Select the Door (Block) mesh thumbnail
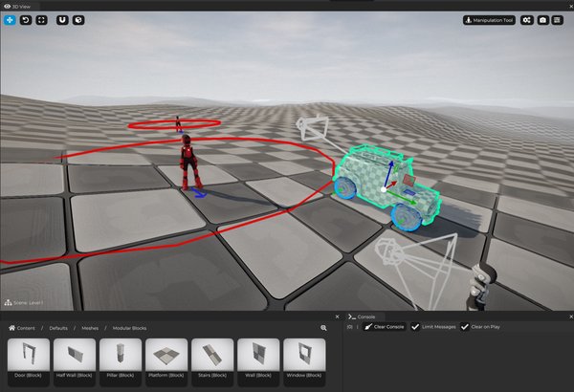The width and height of the screenshot is (574, 392). [29, 359]
